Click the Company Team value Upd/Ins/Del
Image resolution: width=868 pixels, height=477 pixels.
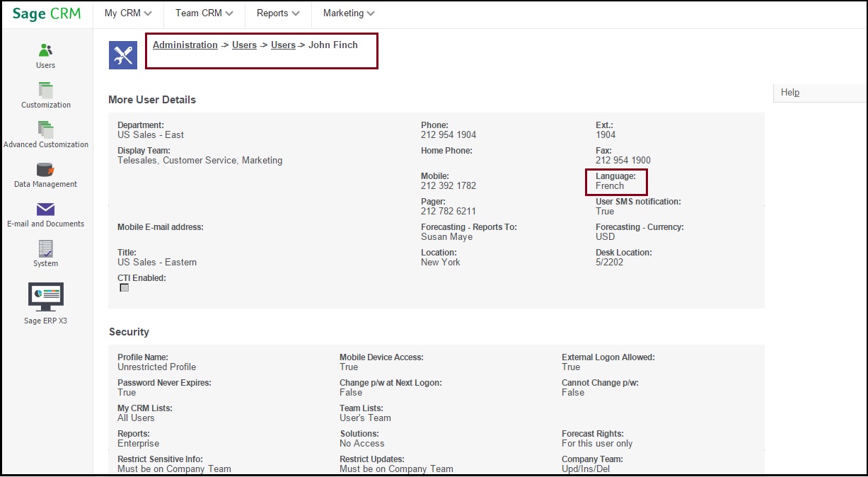tap(587, 469)
